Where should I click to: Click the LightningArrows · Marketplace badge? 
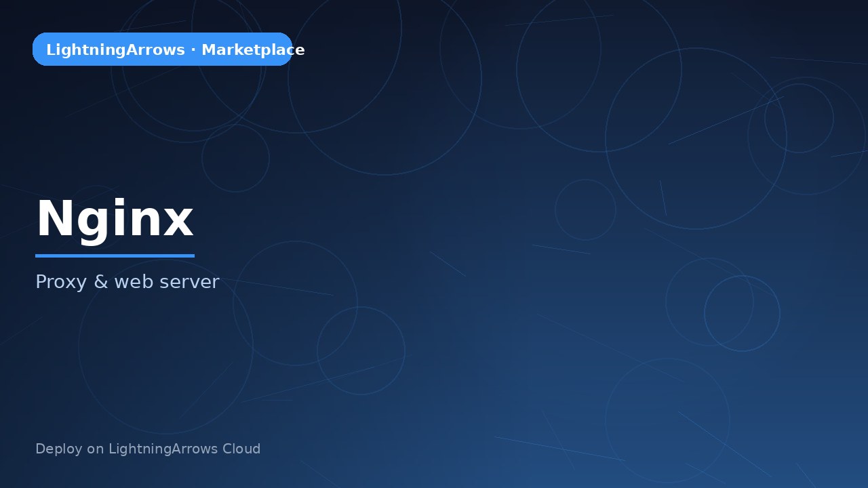(162, 49)
